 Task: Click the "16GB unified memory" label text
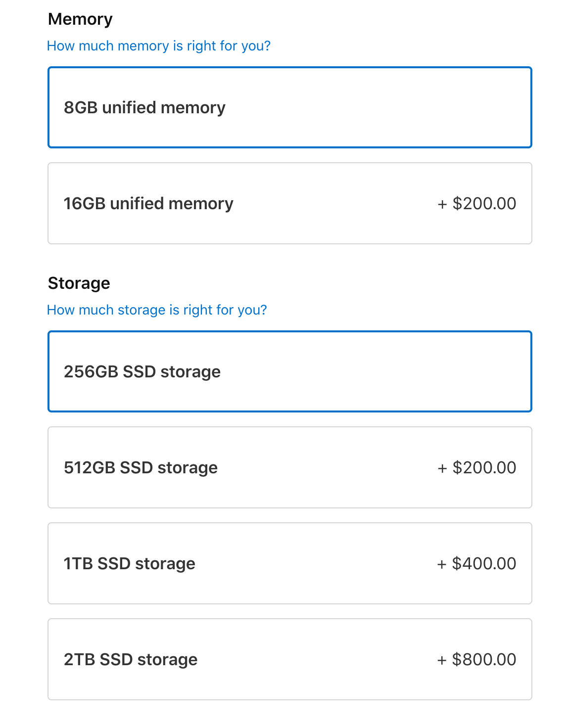click(x=148, y=203)
